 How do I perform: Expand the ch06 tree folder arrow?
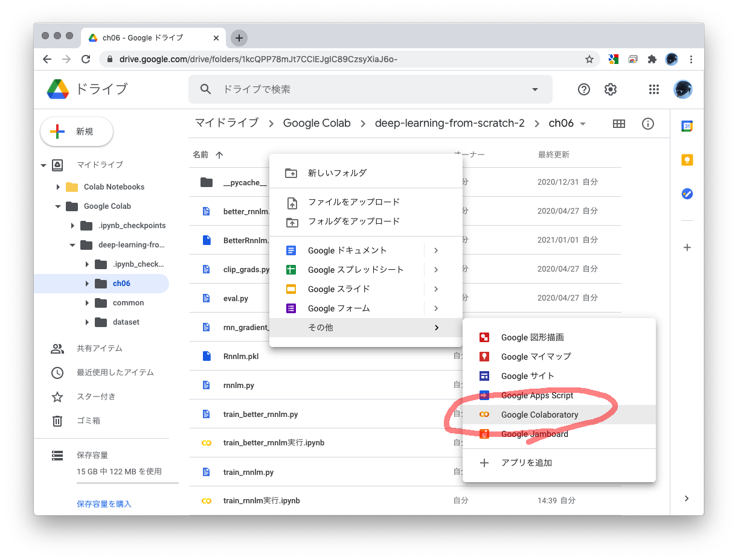(x=87, y=284)
